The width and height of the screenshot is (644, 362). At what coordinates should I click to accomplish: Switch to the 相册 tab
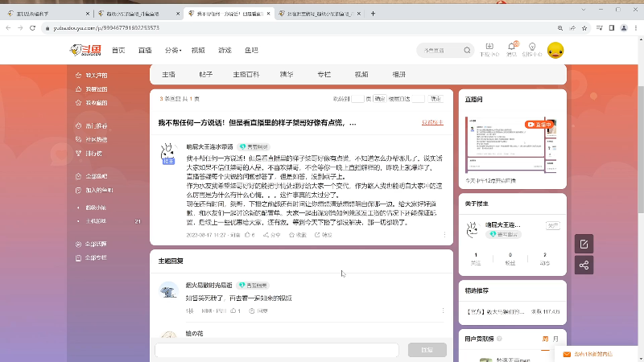tap(398, 74)
